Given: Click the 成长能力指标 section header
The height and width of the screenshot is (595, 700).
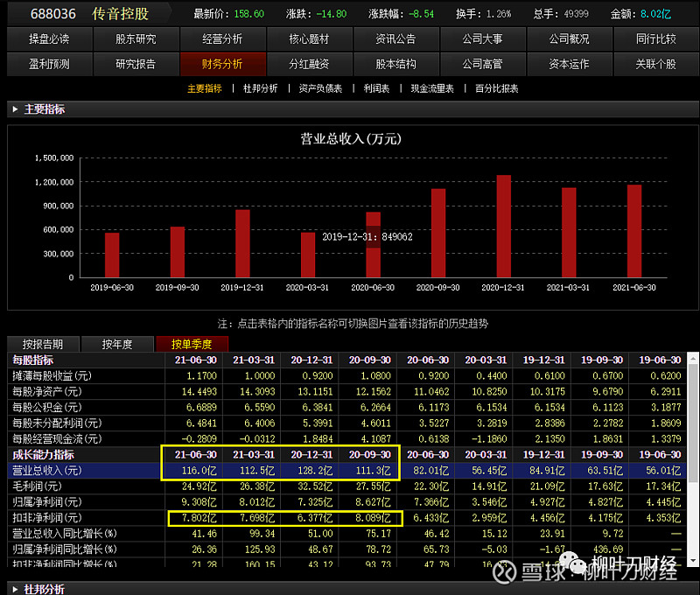Looking at the screenshot, I should [43, 455].
